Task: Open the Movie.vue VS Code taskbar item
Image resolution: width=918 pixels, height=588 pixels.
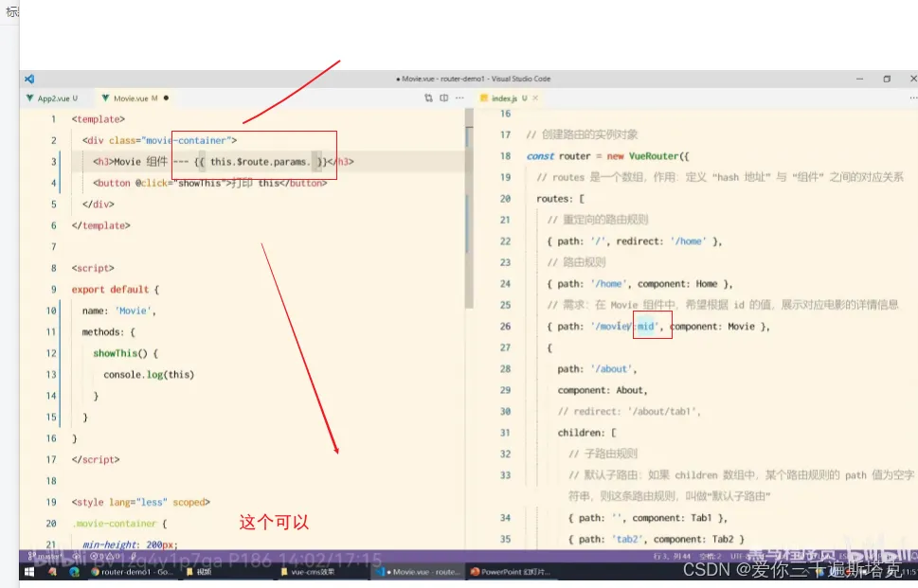Action: [418, 572]
